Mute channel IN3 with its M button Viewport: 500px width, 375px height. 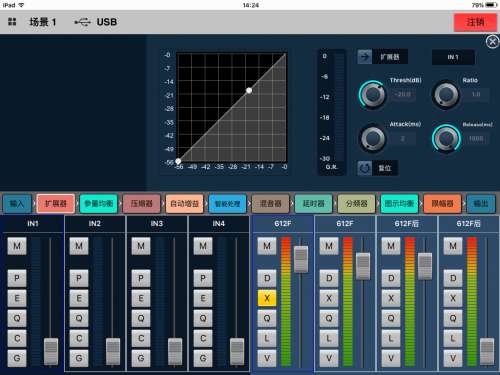[x=141, y=246]
